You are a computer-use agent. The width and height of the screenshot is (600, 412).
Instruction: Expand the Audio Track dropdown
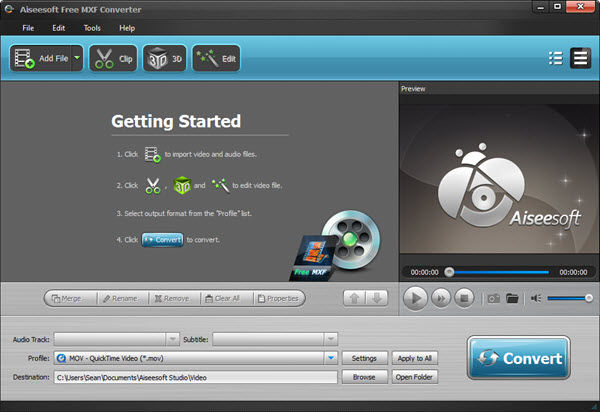(173, 339)
